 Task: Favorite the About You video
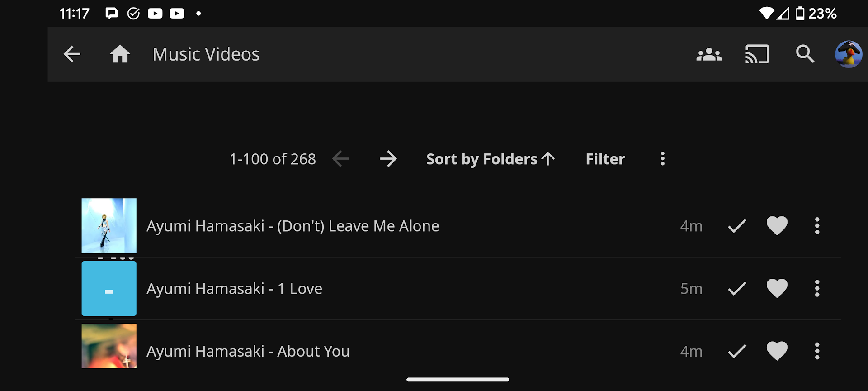point(777,351)
